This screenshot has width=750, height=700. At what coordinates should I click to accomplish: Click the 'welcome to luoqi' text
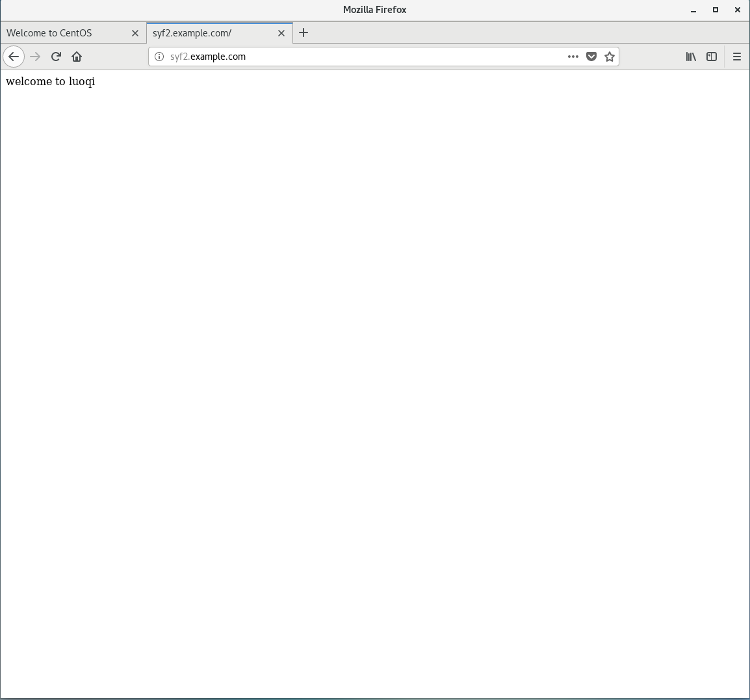pyautogui.click(x=50, y=81)
